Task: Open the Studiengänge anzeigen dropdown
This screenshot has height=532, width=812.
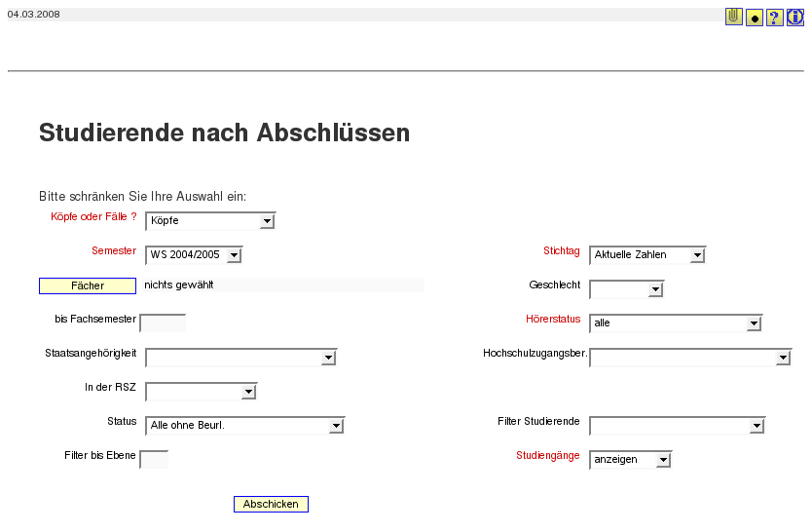Action: 630,460
